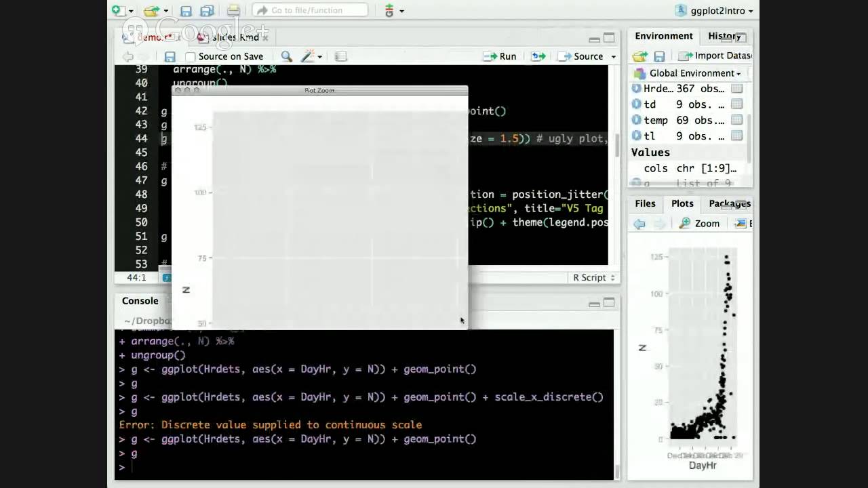Select the Console tab
868x488 pixels.
pos(140,301)
